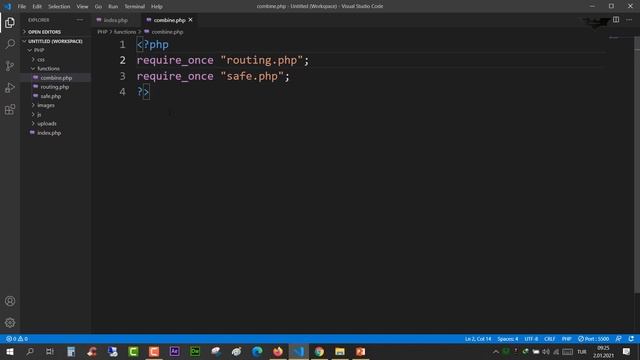This screenshot has width=640, height=360.
Task: Click the Port : 5500 Live Server status
Action: click(593, 339)
